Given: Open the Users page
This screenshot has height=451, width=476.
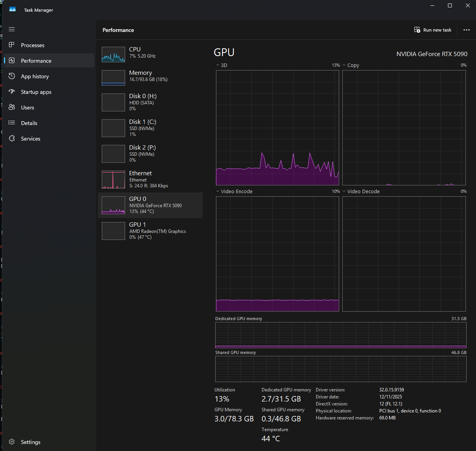Looking at the screenshot, I should tap(49, 107).
